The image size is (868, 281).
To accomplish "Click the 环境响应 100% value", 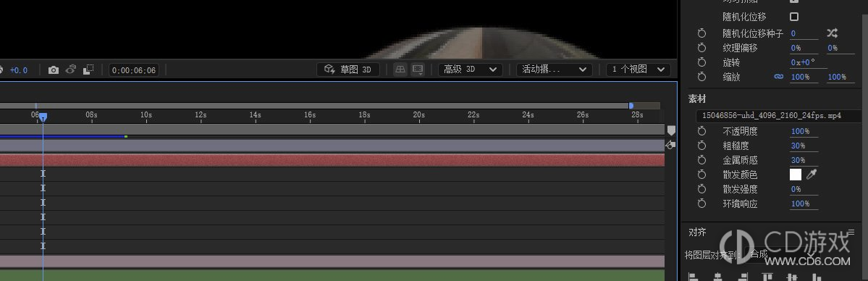I will coord(801,204).
